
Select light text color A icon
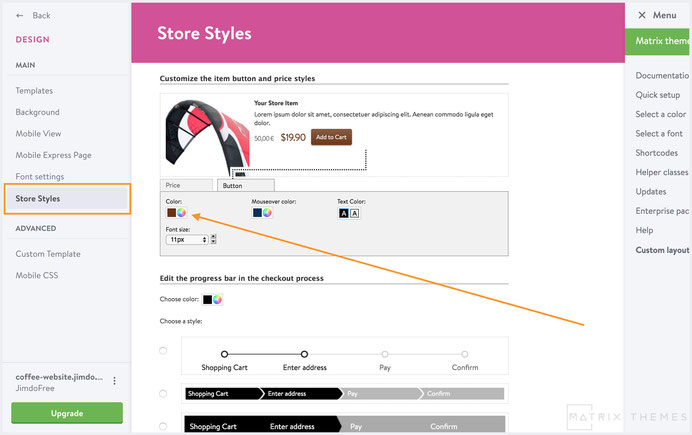354,214
